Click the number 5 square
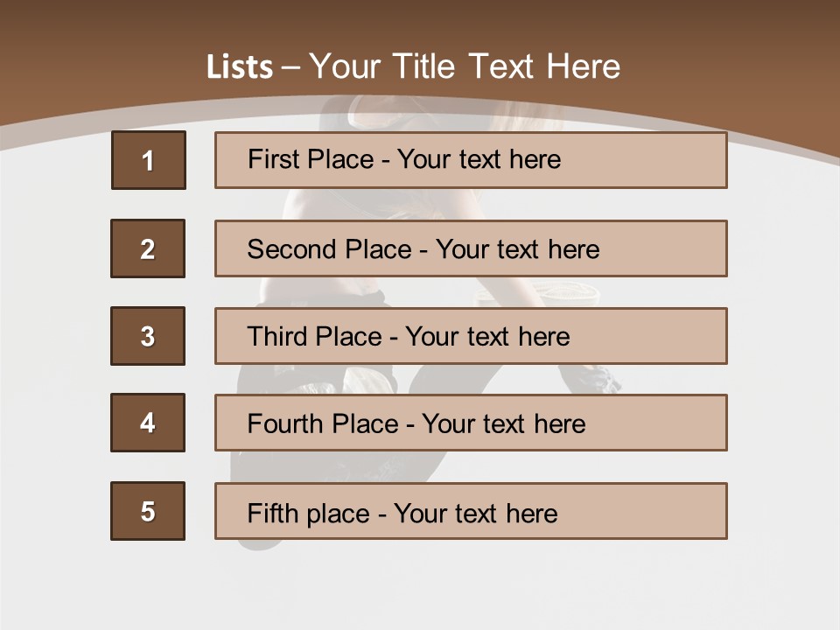This screenshot has width=840, height=630. point(148,511)
